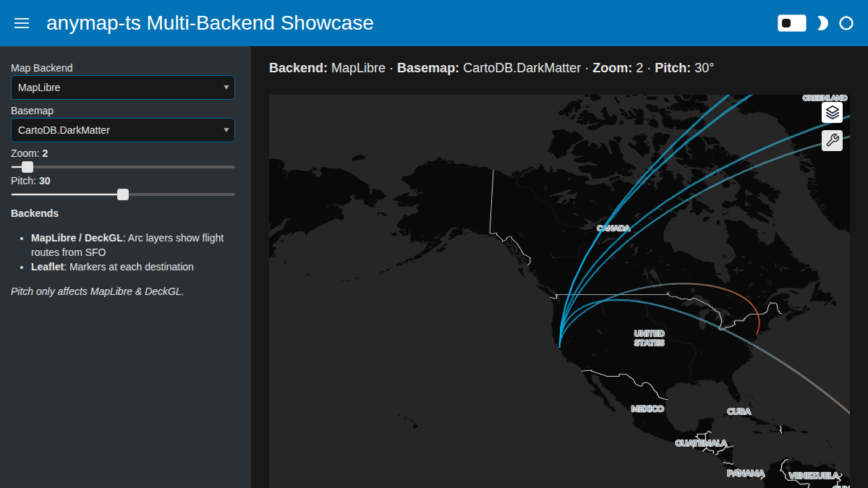Click the SFO origin point of arcs

[x=559, y=346]
